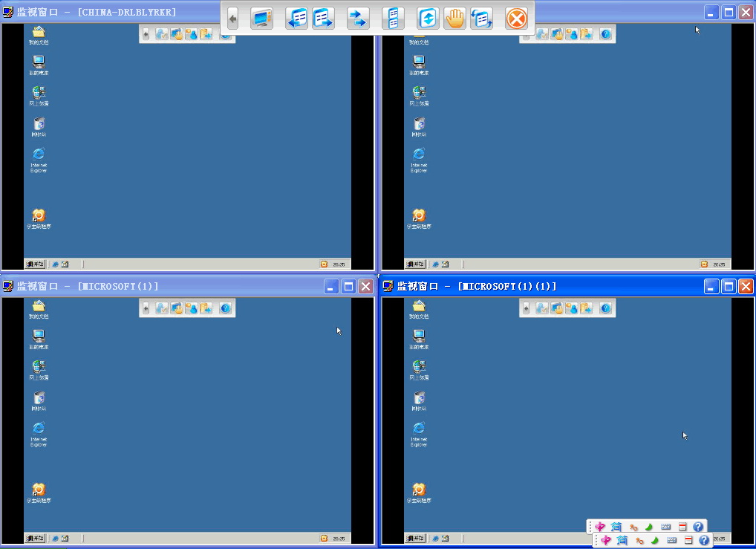Go to previous group of monitored screens
Image resolution: width=756 pixels, height=549 pixels.
pos(296,19)
